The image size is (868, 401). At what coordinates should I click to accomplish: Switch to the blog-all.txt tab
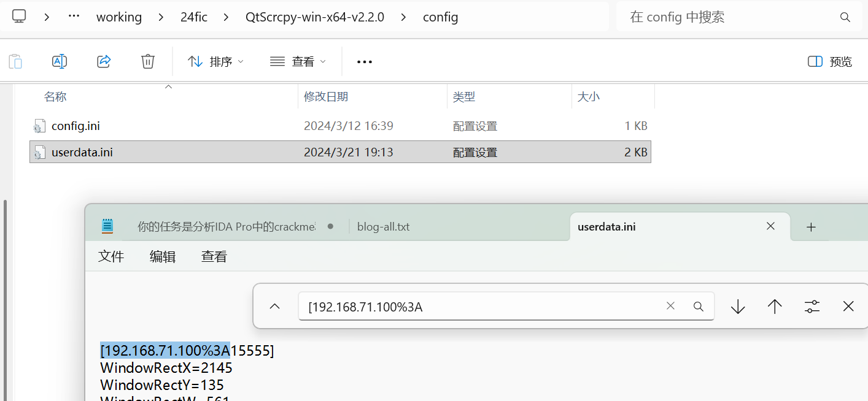[383, 227]
